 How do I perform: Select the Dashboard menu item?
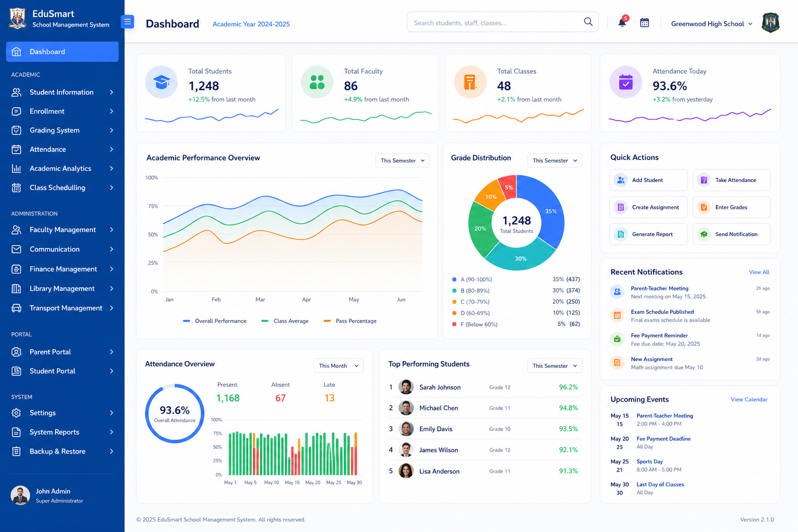point(62,52)
